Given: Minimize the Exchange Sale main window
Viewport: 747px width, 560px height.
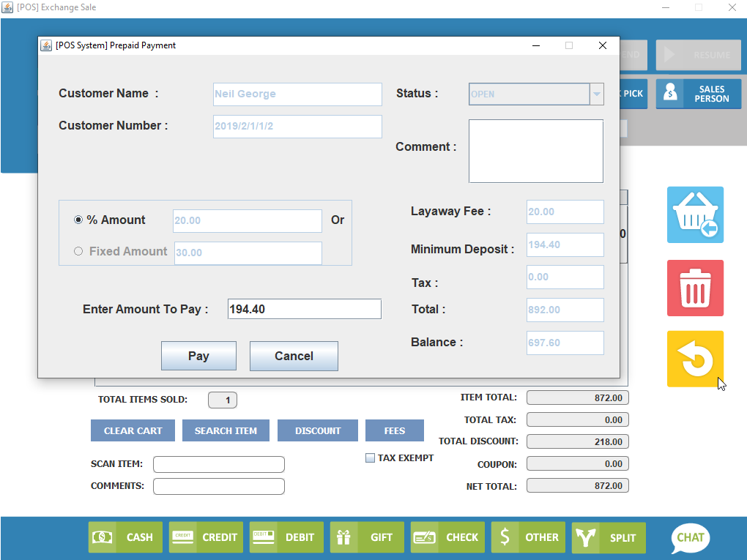Looking at the screenshot, I should pos(666,7).
